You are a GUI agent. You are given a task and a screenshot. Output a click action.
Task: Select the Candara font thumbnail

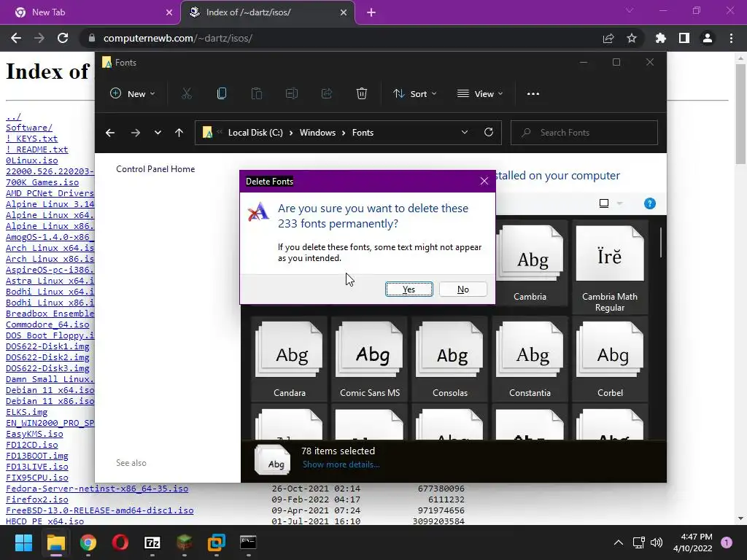pyautogui.click(x=289, y=359)
